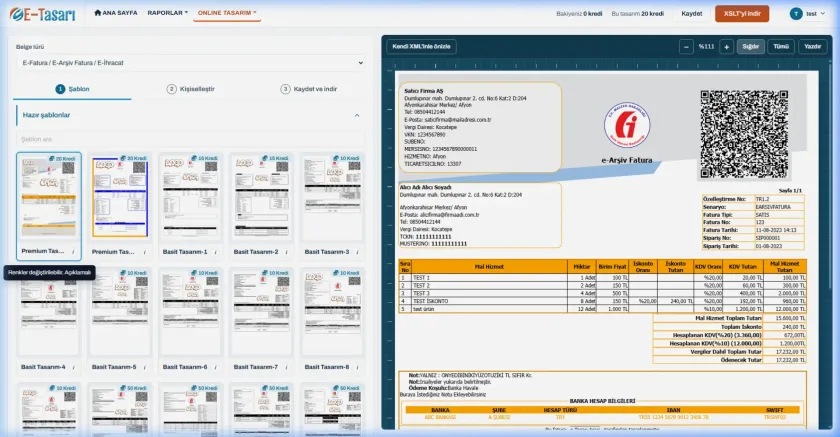Select the orange-table Premium template thumbnail
Image resolution: width=840 pixels, height=437 pixels.
49,198
